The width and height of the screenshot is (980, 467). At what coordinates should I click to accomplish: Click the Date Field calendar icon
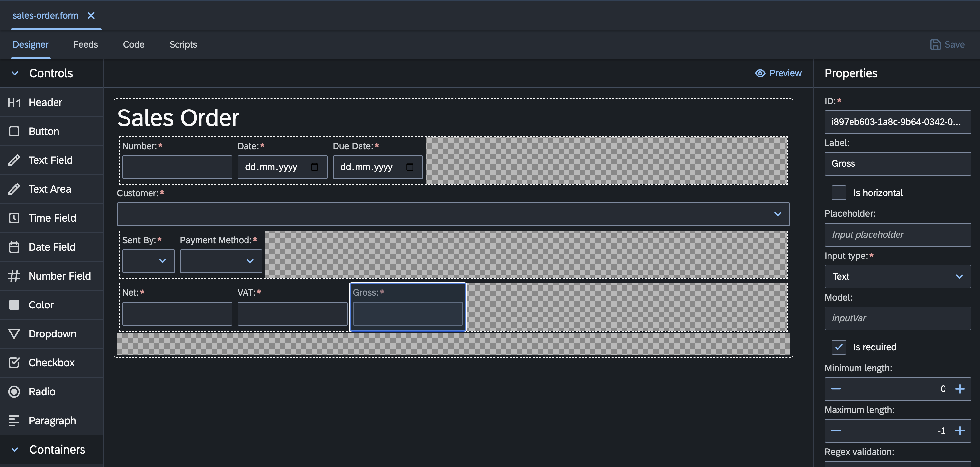click(14, 247)
